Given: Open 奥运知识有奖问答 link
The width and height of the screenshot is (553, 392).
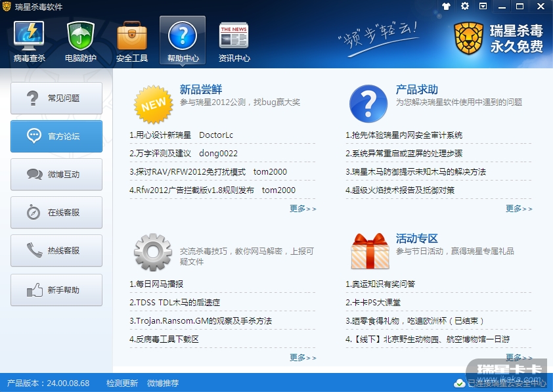Looking at the screenshot, I should pyautogui.click(x=380, y=284).
